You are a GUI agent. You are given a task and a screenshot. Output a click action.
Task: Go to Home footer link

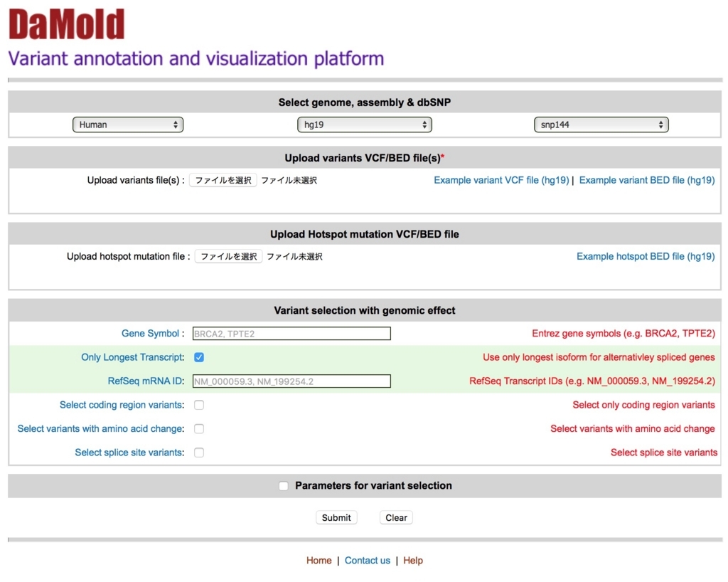point(319,561)
